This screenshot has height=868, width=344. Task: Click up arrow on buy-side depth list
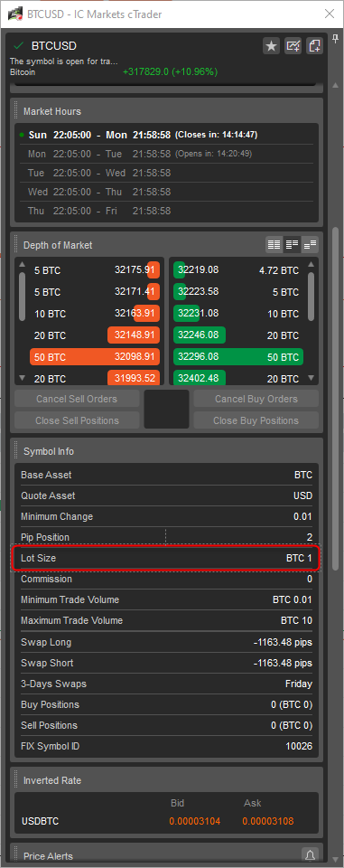click(311, 264)
